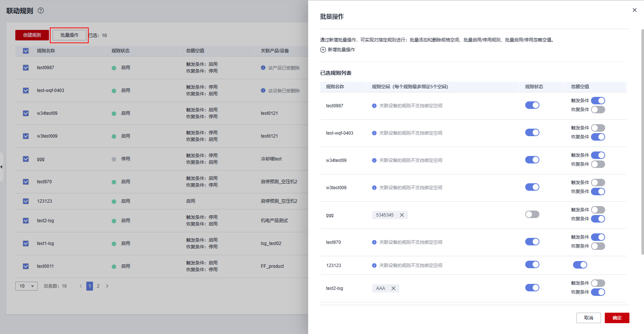
Task: Toggle rule status switch for test-wqf-0403
Action: coord(532,132)
